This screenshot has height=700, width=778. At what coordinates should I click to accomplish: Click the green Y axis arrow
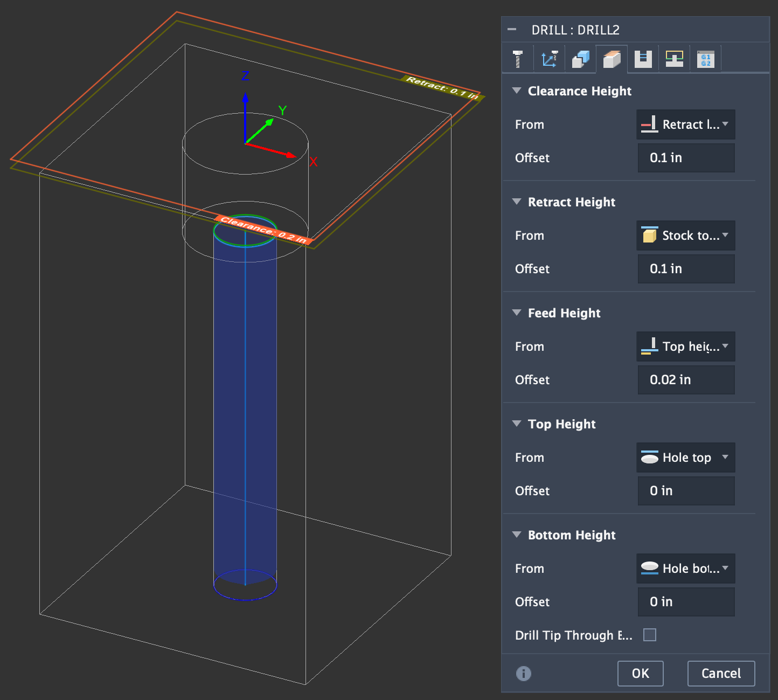[260, 130]
